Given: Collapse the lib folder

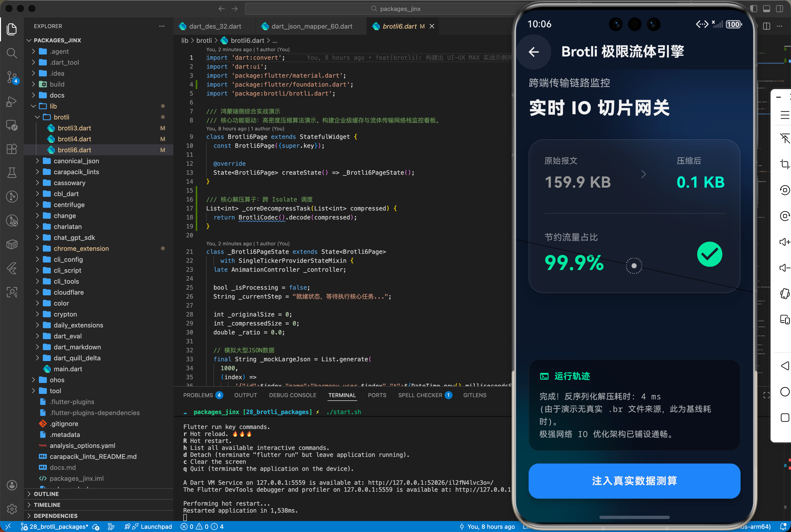Looking at the screenshot, I should tap(98, 106).
